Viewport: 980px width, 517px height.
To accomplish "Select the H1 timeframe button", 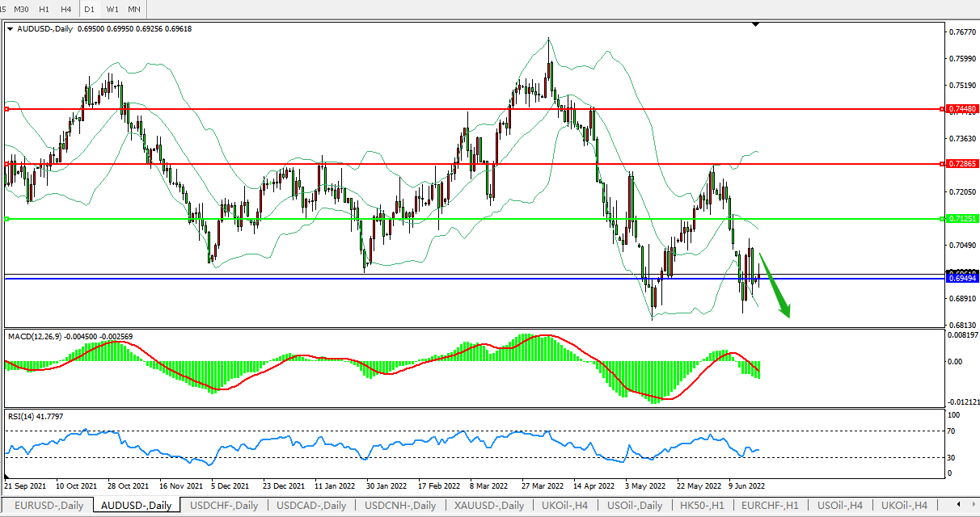I will coord(44,9).
